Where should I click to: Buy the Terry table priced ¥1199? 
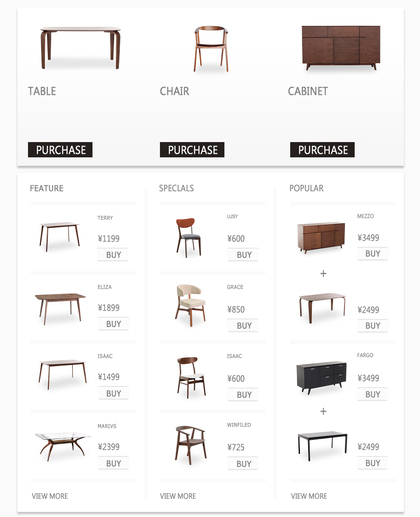click(113, 255)
